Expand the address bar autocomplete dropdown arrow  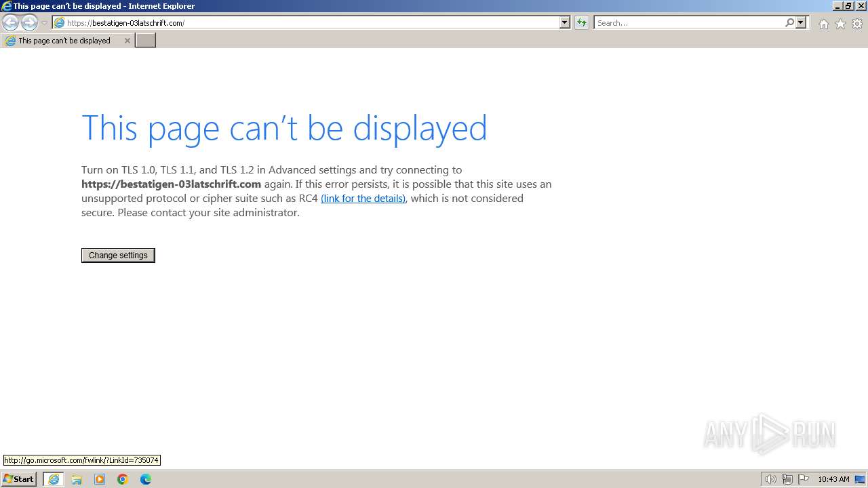pyautogui.click(x=565, y=23)
